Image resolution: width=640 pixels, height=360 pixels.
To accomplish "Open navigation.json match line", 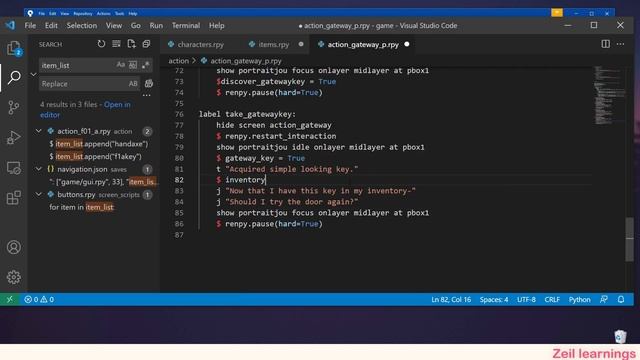I will pos(103,182).
